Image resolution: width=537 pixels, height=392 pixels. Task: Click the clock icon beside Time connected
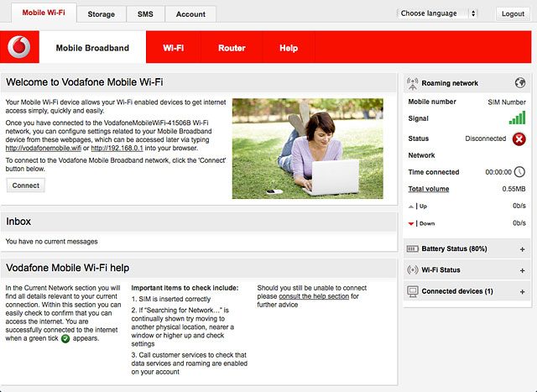point(519,172)
